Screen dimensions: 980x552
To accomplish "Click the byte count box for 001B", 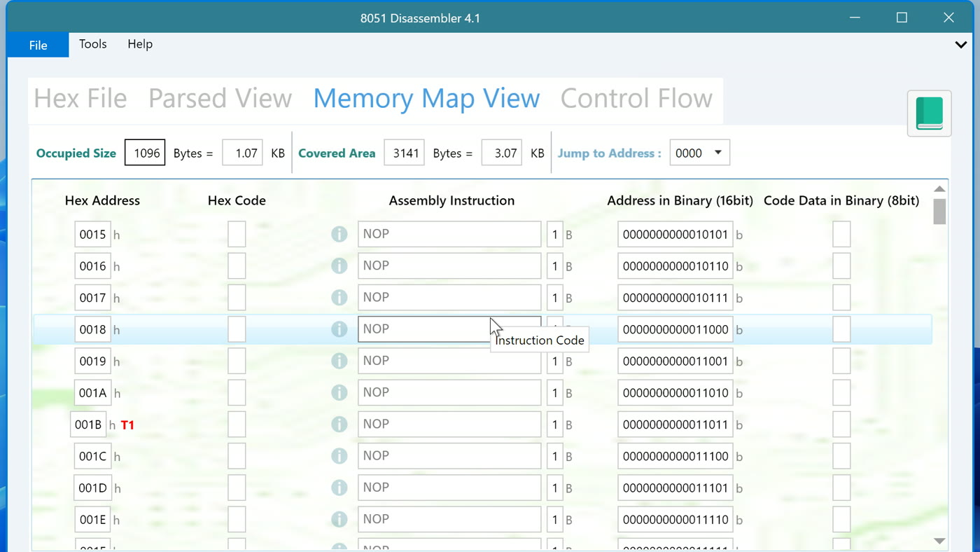I will tap(554, 425).
